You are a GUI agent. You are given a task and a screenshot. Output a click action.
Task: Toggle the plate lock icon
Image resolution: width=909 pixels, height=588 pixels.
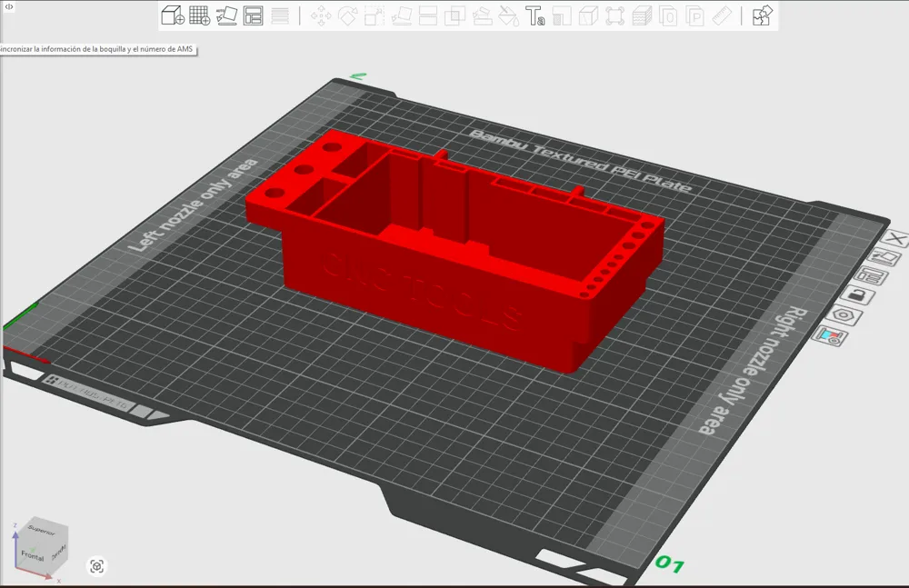tap(857, 295)
